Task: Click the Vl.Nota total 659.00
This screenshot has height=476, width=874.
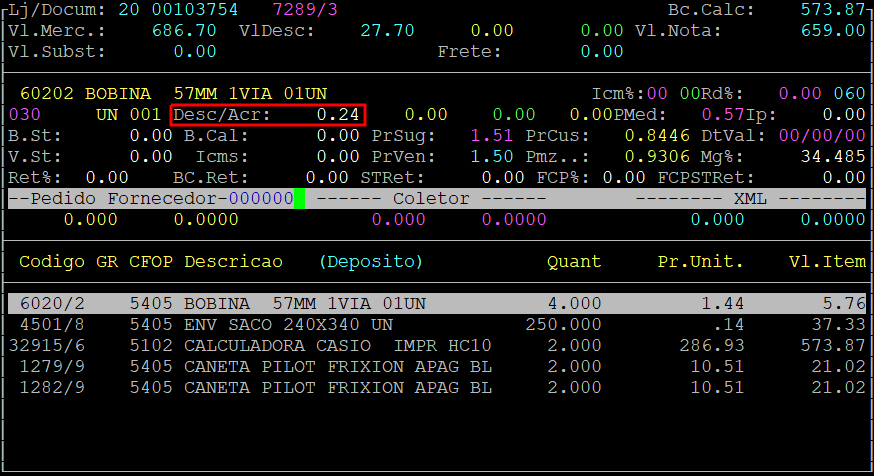Action: tap(833, 30)
